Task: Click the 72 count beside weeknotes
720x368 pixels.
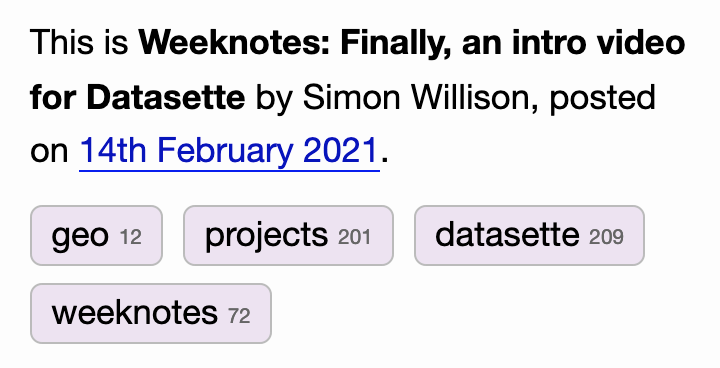Action: (x=239, y=316)
